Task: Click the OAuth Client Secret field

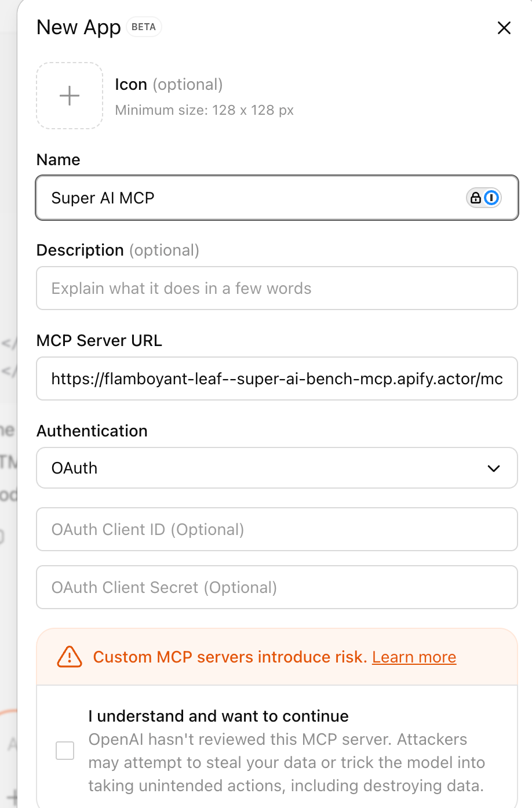Action: point(276,587)
